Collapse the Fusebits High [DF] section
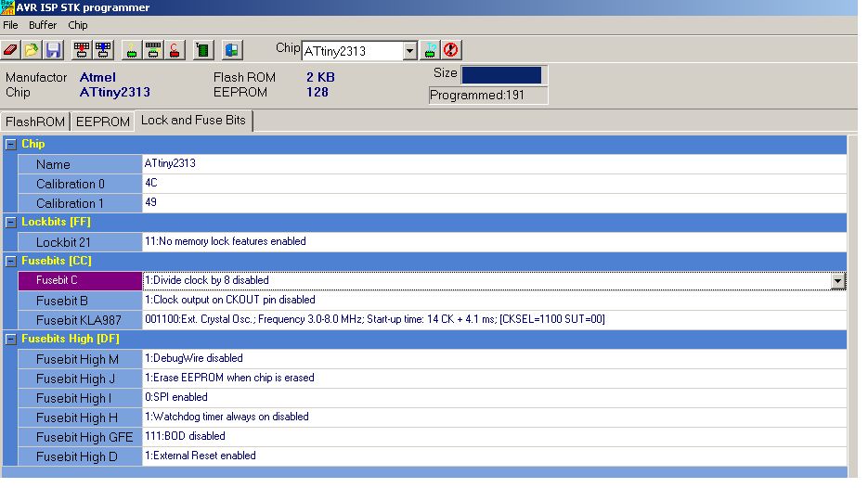Screen dimensions: 868x488 pos(10,340)
